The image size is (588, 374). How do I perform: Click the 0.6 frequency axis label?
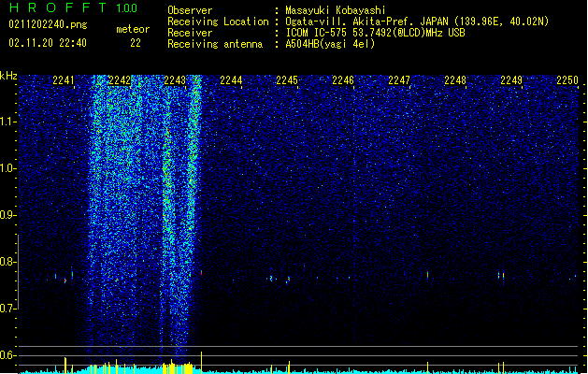[7, 355]
